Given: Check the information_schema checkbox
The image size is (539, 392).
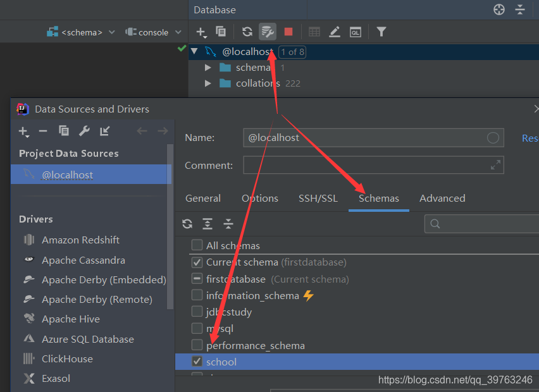Looking at the screenshot, I should point(197,295).
